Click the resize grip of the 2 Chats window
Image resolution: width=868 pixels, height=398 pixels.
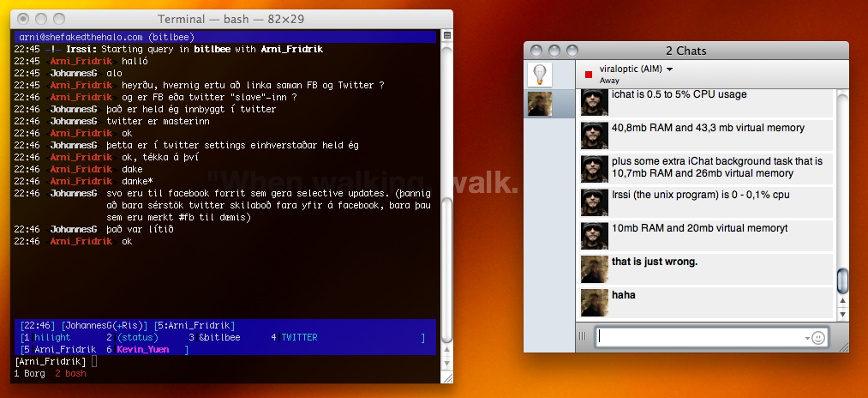[844, 347]
